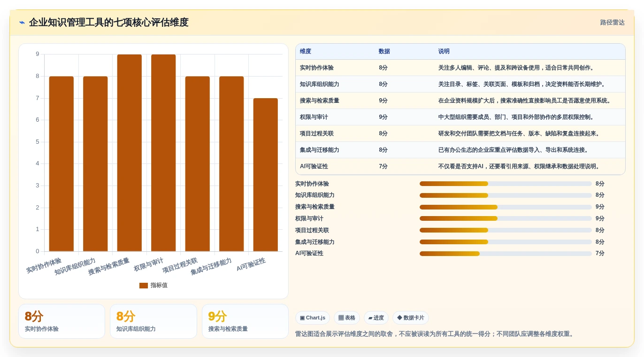Click the AI可验证性 bar in the chart
This screenshot has width=644, height=357.
point(266,175)
